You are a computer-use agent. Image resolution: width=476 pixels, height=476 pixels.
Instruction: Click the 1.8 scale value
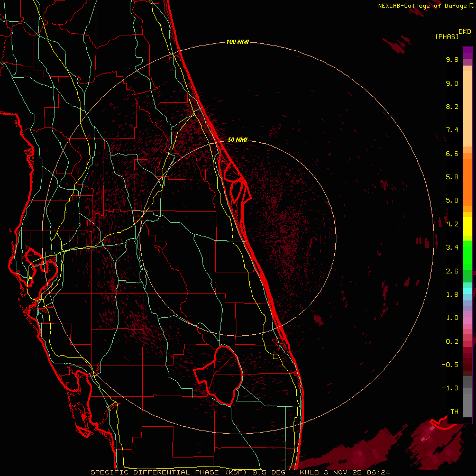pyautogui.click(x=452, y=295)
